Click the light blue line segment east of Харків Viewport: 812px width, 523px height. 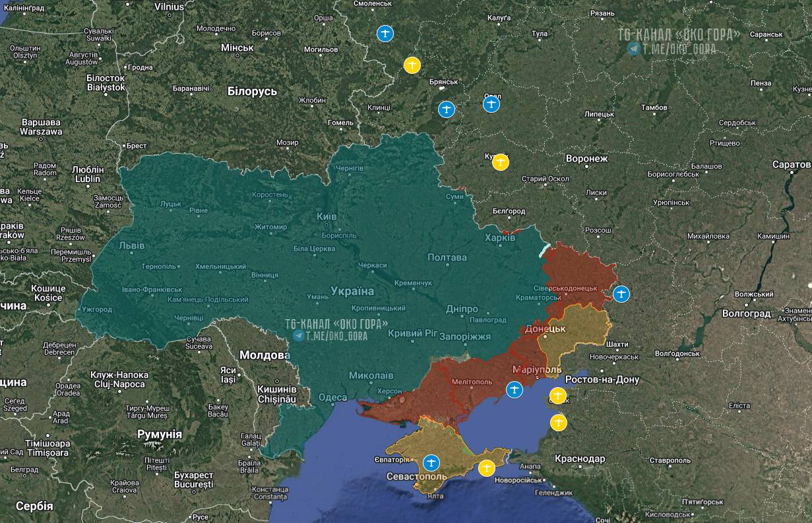click(544, 250)
